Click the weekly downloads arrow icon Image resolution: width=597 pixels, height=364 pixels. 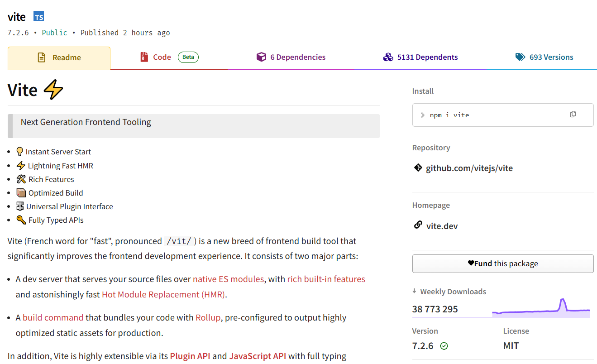point(415,292)
